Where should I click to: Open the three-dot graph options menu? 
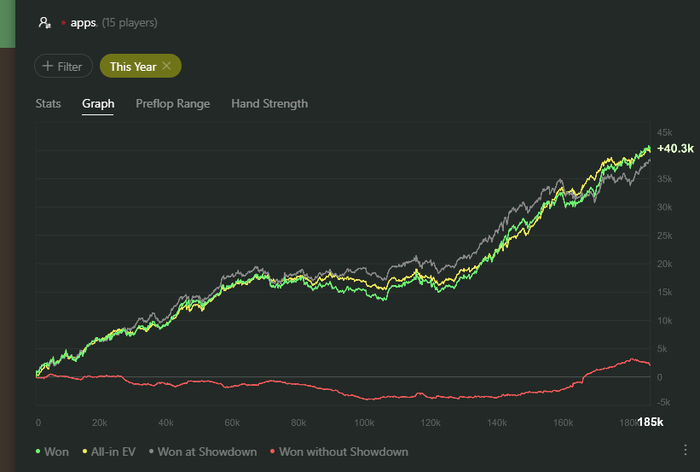click(685, 452)
